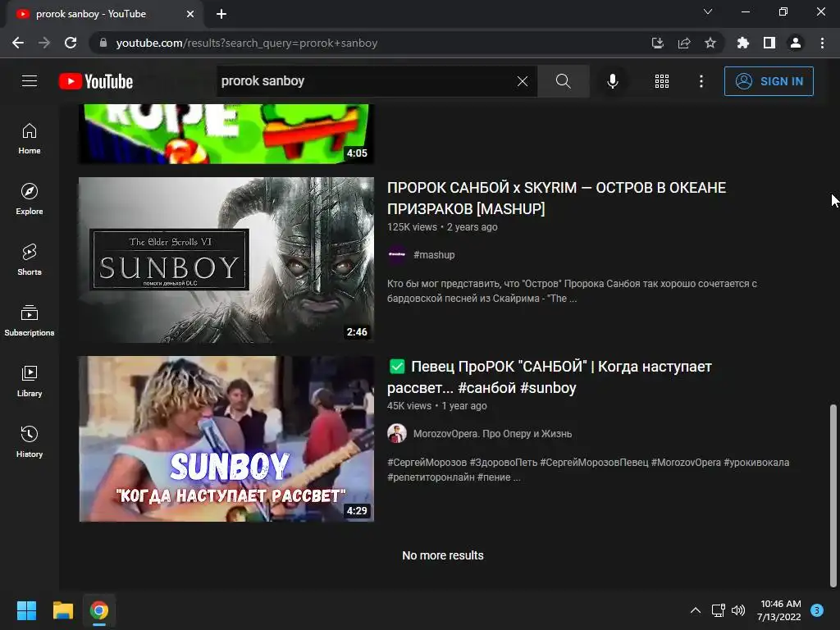
Task: Toggle the Chrome side panel
Action: pos(769,43)
